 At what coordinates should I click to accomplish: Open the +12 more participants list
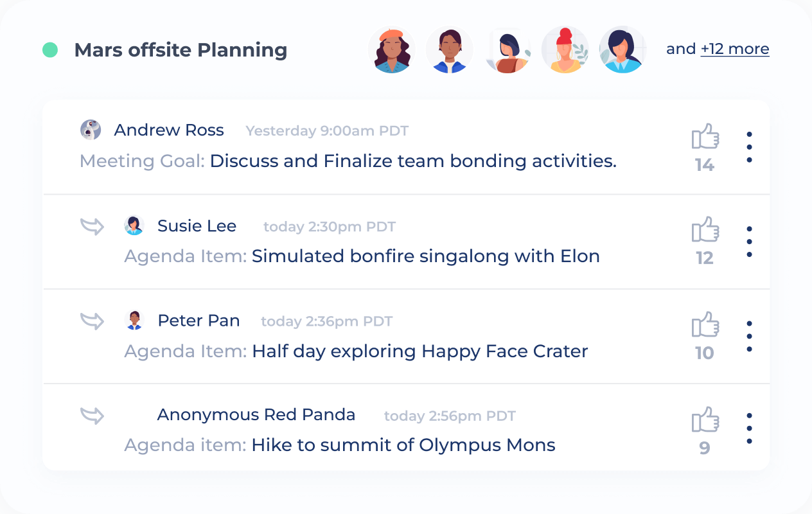click(735, 49)
